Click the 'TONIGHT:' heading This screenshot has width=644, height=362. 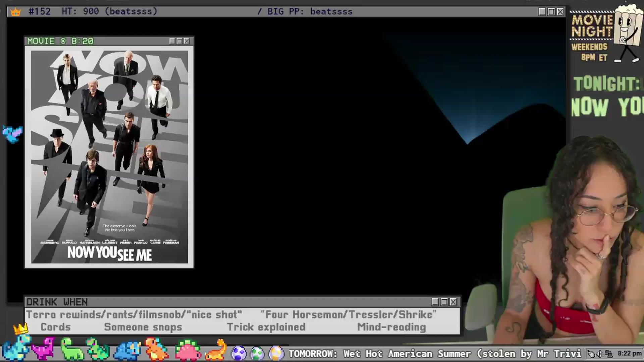(607, 84)
